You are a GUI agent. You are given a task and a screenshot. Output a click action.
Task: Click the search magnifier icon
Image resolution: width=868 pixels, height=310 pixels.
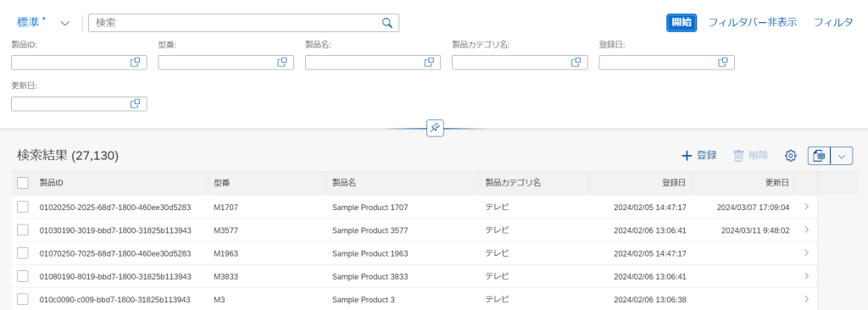click(387, 23)
